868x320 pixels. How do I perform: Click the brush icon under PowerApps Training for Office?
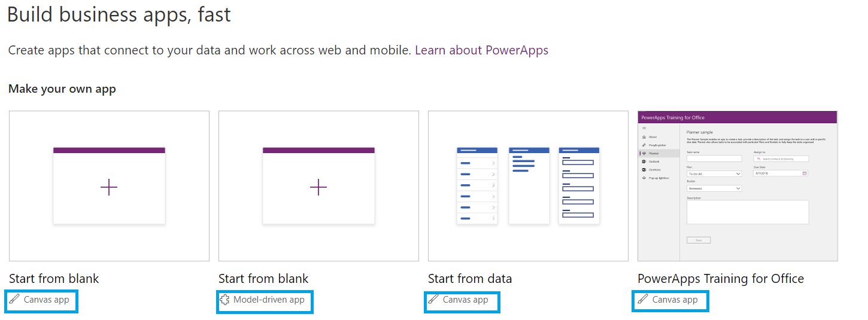click(x=643, y=300)
